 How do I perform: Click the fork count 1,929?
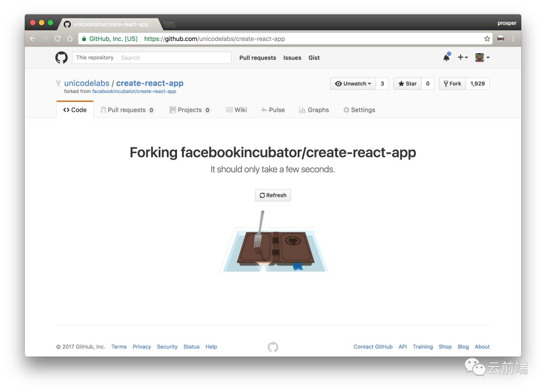pos(477,83)
